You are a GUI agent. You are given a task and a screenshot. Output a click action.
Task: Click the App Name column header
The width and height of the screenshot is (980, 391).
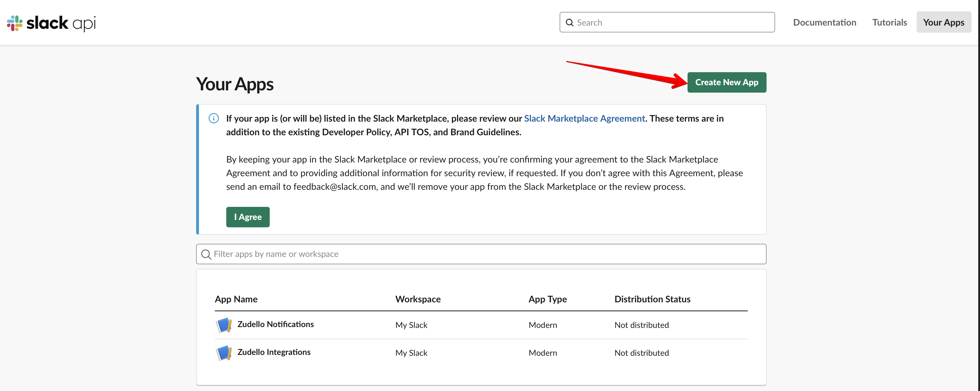click(x=236, y=299)
